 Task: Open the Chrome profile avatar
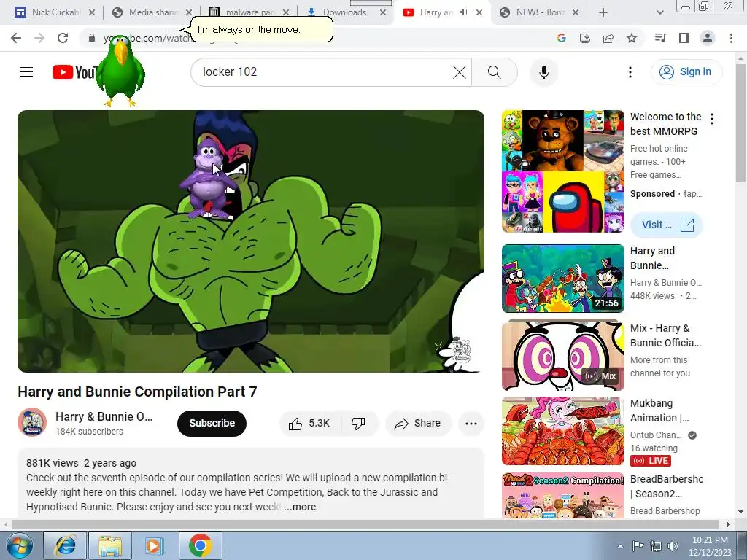708,38
